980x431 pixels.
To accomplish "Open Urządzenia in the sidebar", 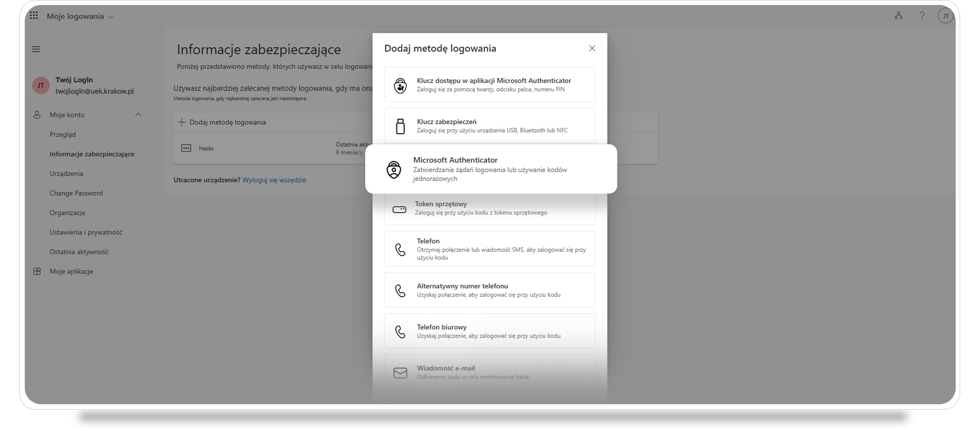I will [x=66, y=173].
